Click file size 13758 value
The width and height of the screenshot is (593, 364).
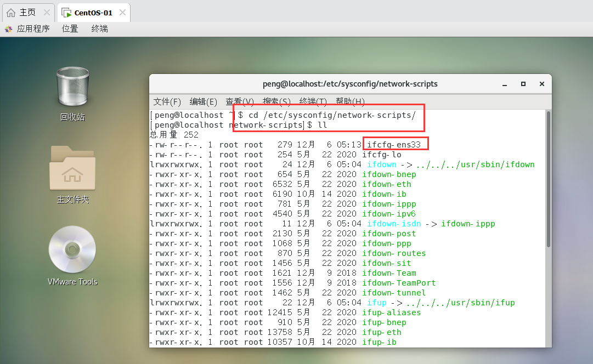[280, 332]
